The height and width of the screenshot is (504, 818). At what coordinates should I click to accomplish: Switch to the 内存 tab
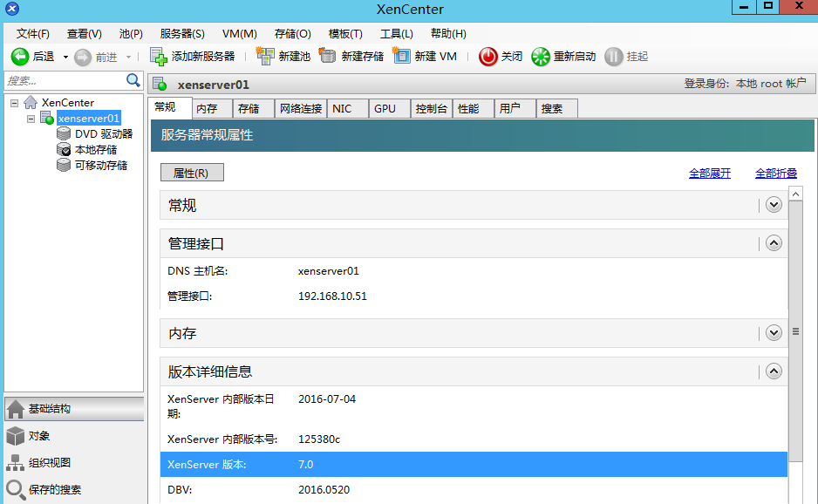(212, 108)
